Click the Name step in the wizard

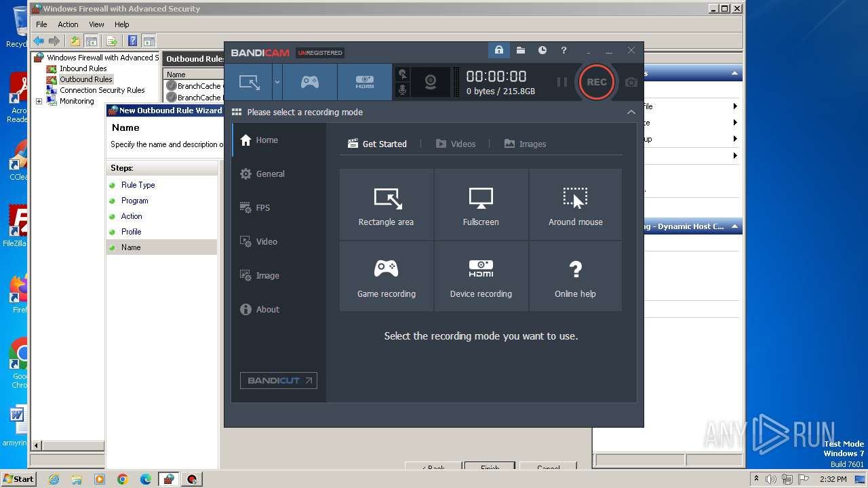[x=131, y=247]
